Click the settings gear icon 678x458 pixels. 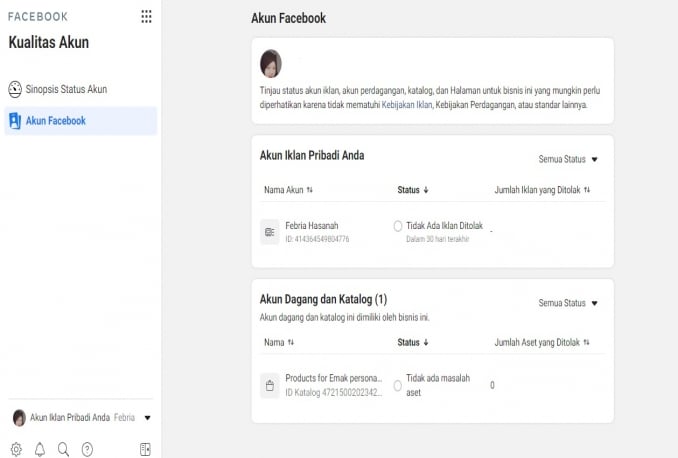tap(16, 449)
